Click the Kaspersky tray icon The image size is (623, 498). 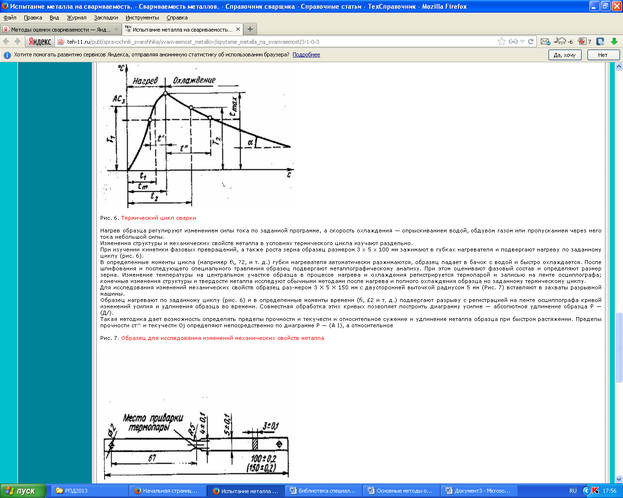[x=595, y=491]
